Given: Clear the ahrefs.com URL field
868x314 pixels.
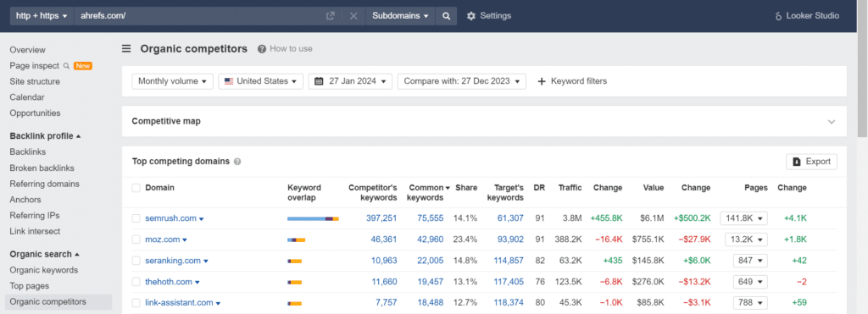Looking at the screenshot, I should [x=353, y=16].
